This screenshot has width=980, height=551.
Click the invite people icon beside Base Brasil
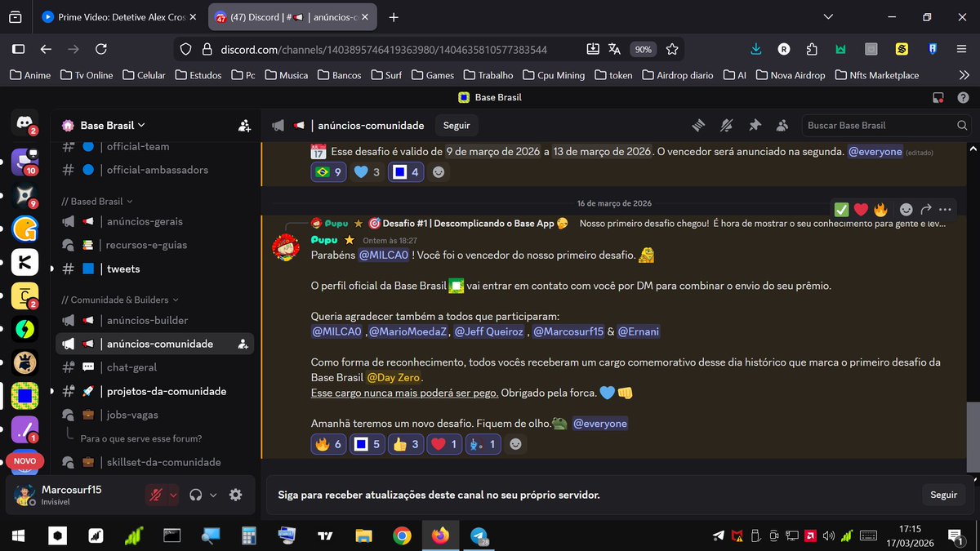click(243, 126)
